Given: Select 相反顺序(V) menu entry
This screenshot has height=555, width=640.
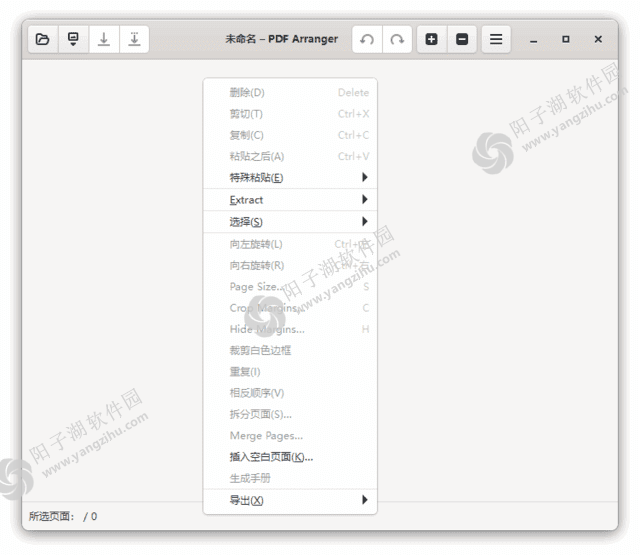Looking at the screenshot, I should pos(290,393).
